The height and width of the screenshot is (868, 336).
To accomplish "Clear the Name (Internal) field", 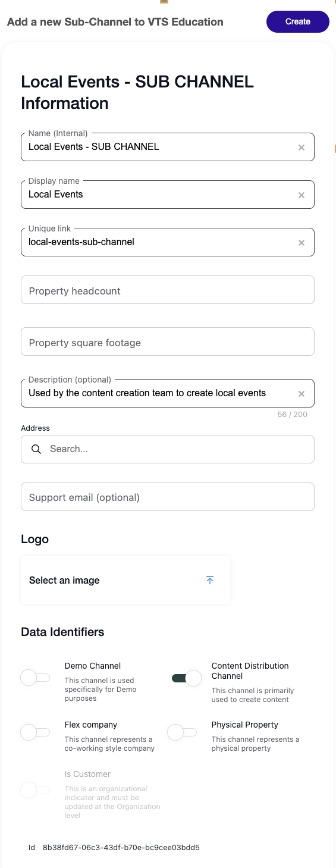I will click(x=302, y=147).
